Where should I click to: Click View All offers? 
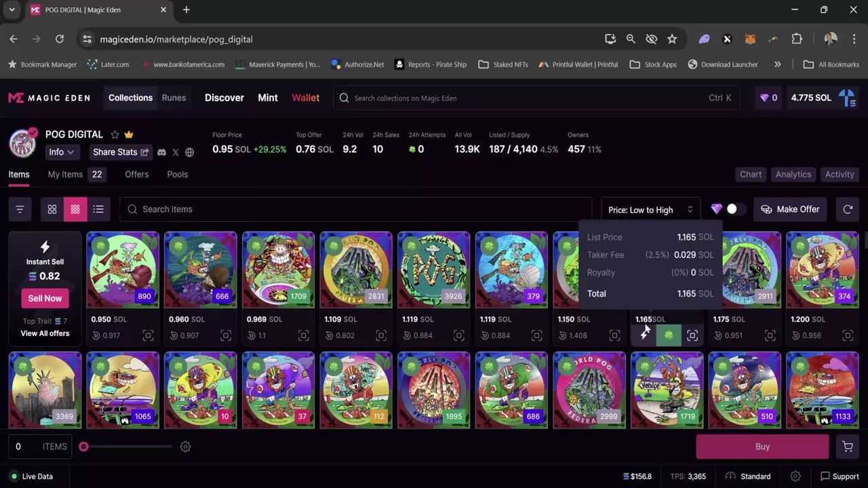click(x=45, y=333)
